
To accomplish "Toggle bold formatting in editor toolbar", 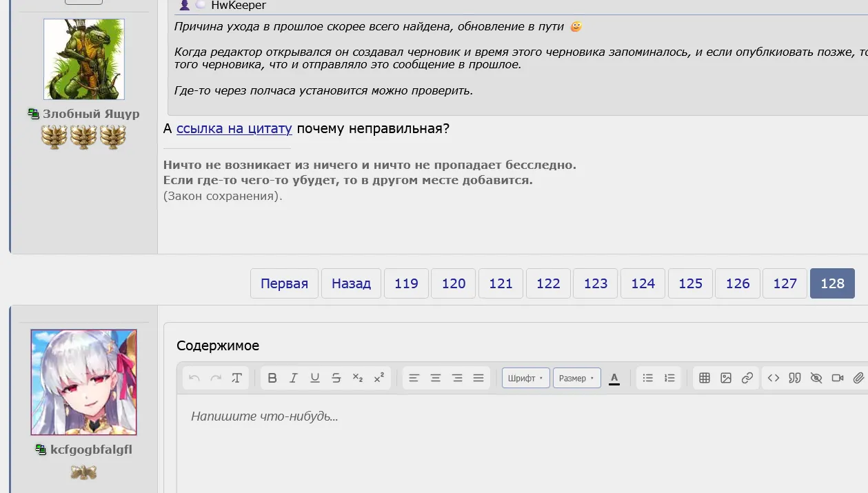I will click(x=272, y=378).
